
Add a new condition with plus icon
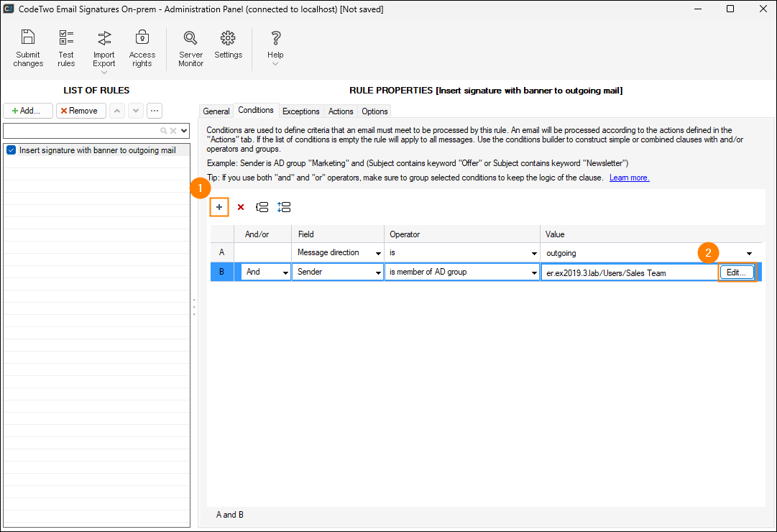point(219,207)
